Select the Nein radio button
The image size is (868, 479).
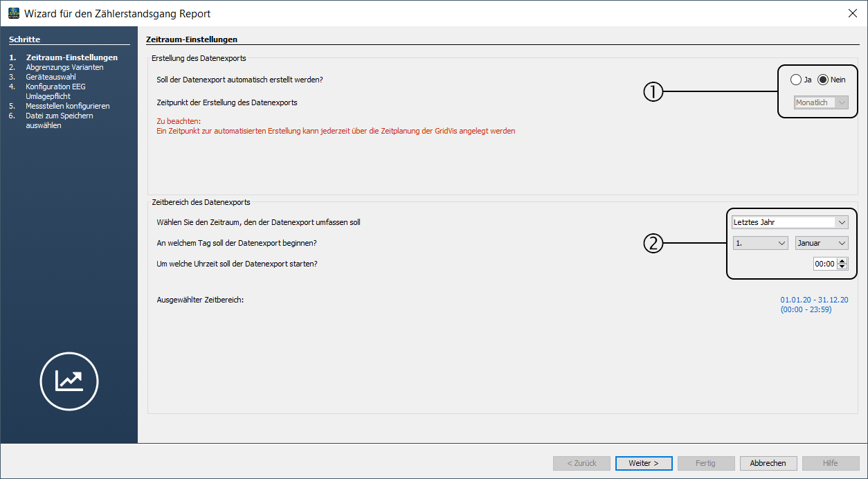point(823,80)
